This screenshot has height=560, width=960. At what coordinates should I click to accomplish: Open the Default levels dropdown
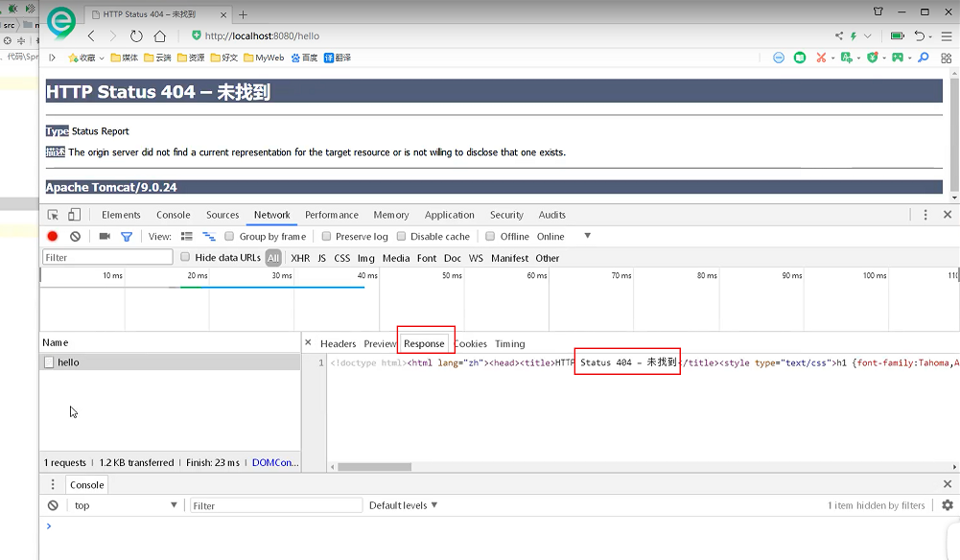coord(404,505)
